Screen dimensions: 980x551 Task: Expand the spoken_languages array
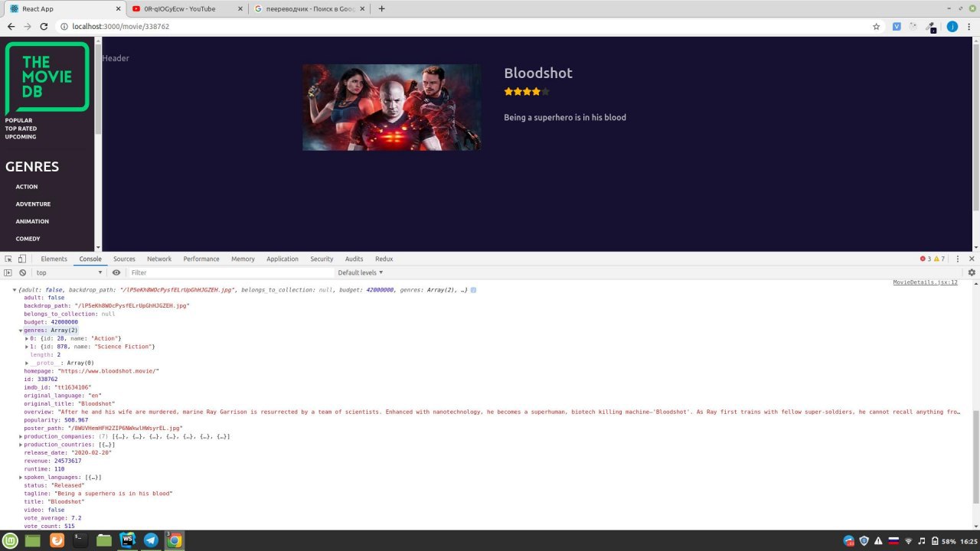21,478
